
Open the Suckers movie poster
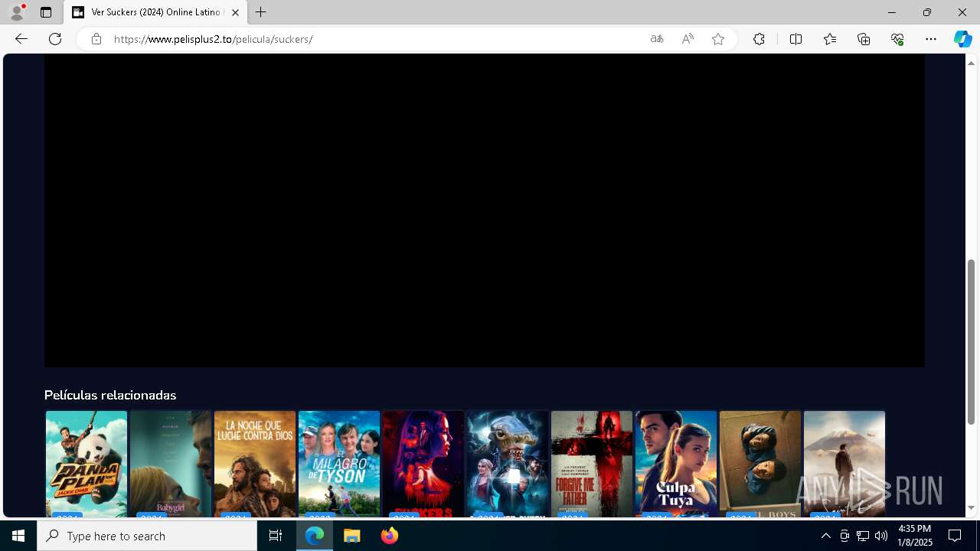(x=423, y=464)
